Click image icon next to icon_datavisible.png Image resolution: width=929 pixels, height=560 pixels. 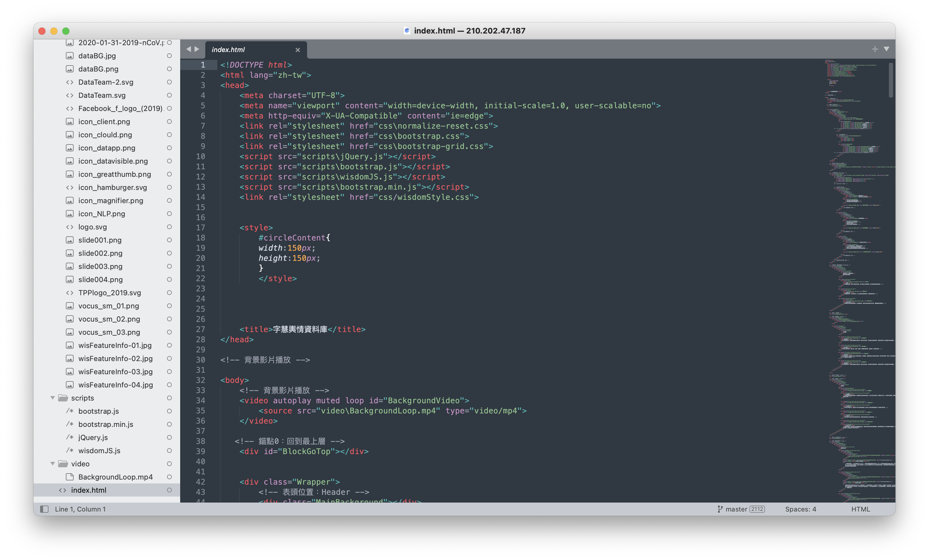[x=70, y=161]
